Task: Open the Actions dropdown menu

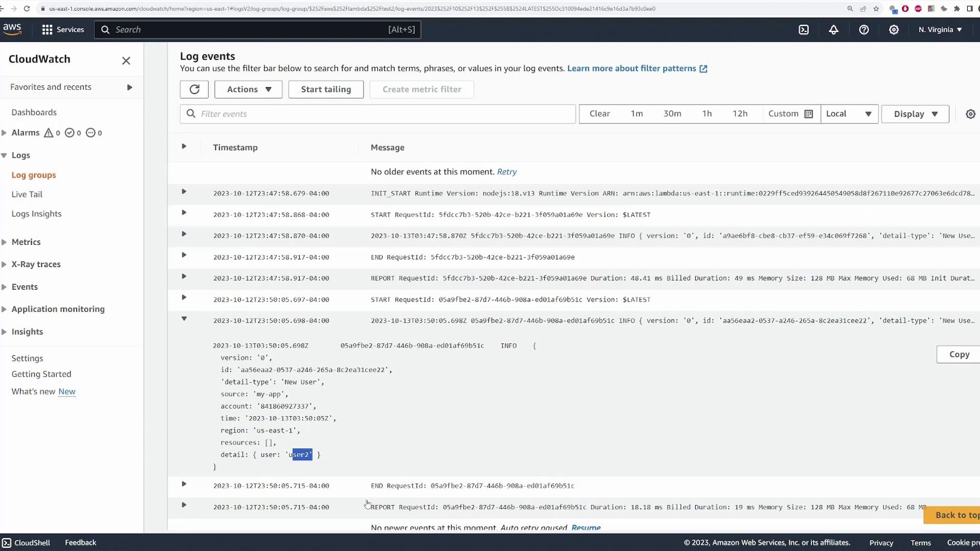Action: (248, 89)
